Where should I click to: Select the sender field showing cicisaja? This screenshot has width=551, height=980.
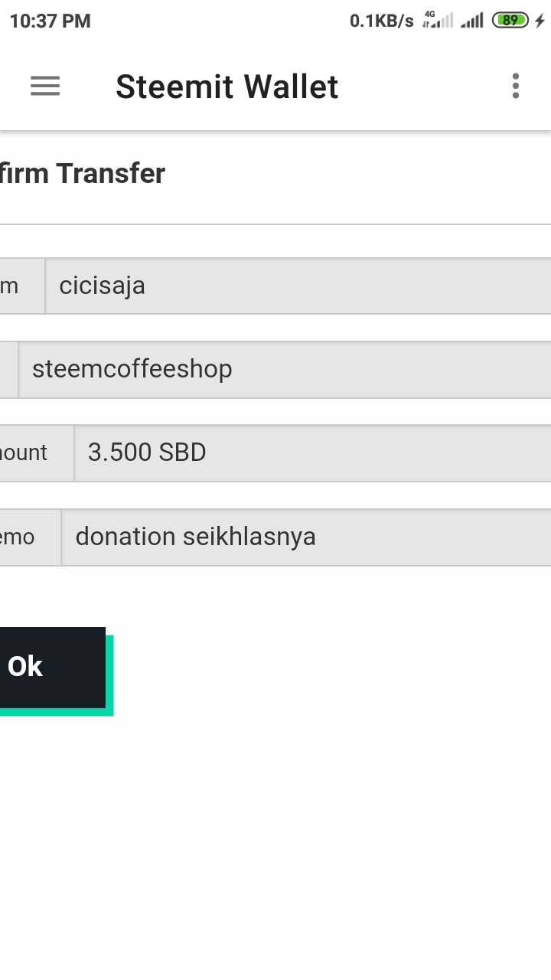[298, 286]
